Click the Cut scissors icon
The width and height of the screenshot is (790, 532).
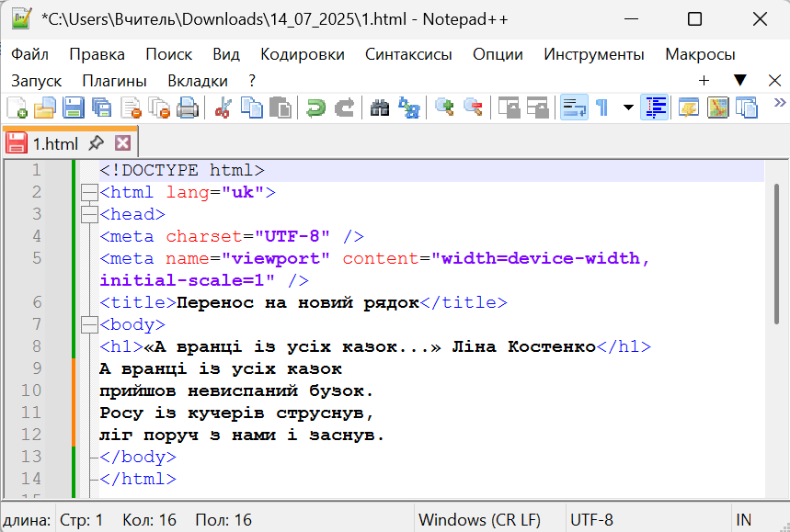[222, 108]
